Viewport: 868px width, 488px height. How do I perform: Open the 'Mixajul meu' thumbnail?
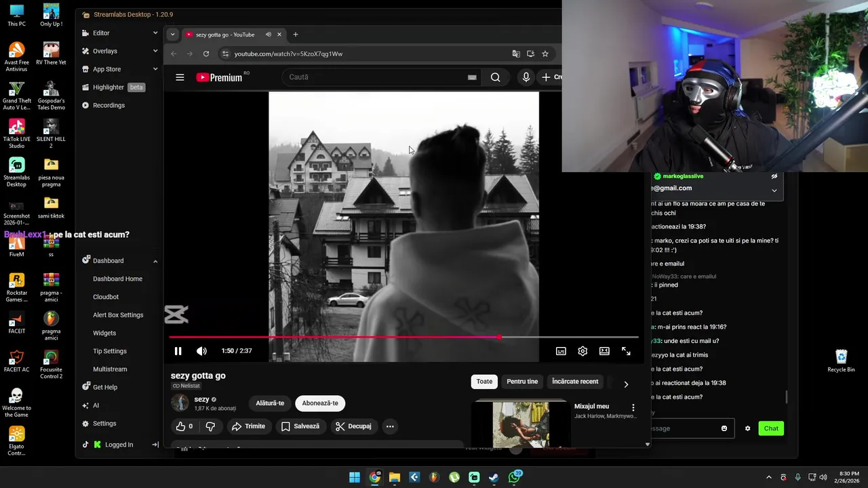click(521, 424)
